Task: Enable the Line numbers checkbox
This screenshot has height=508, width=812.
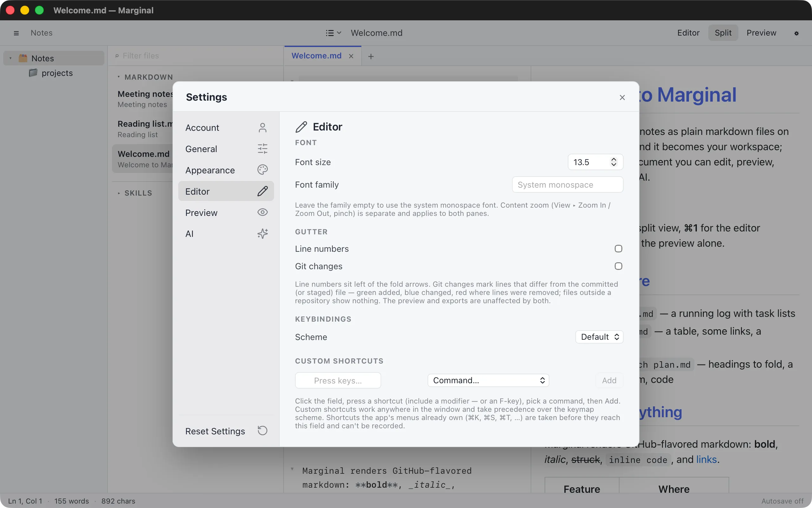Action: click(619, 249)
